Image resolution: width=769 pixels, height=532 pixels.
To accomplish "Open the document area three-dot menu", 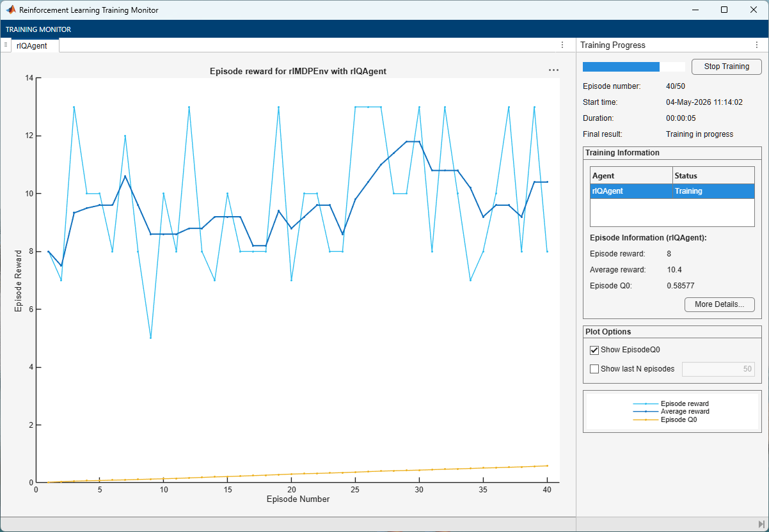I will tap(562, 45).
